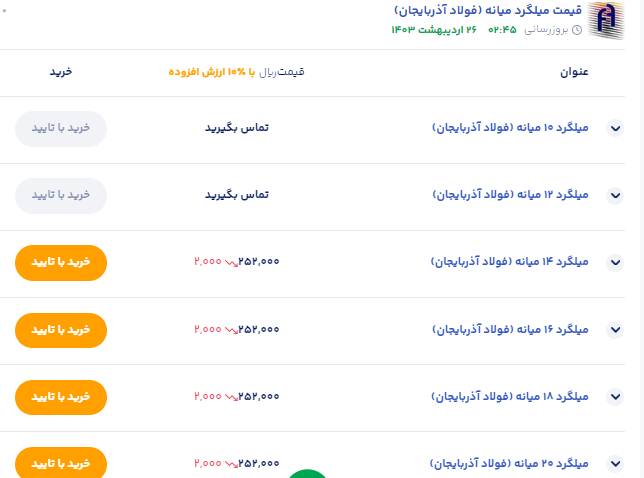Click the Azerbaijan Steel brand logo
644x478 pixels.
tap(605, 20)
